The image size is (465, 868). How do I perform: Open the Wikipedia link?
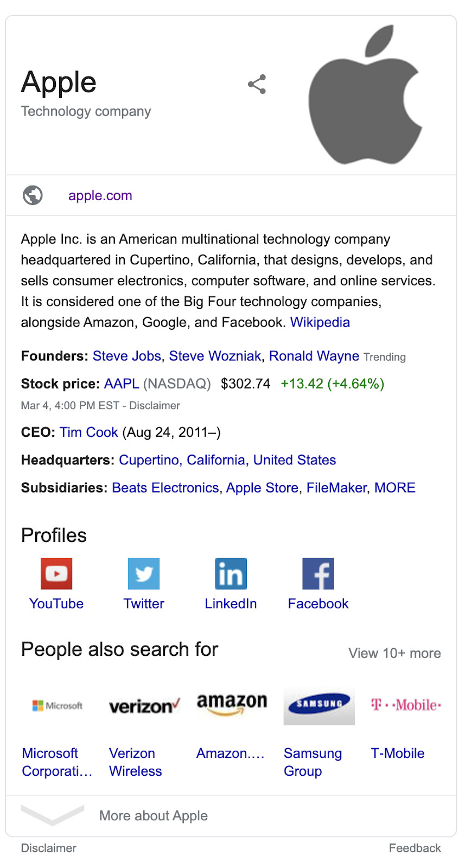coord(320,322)
